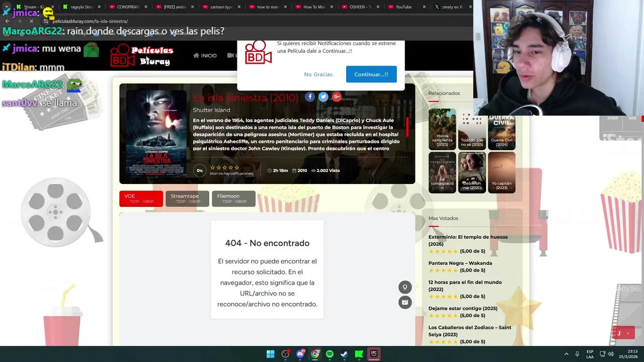Share movie on Facebook icon
Screen dimensions: 644x362
[310, 97]
